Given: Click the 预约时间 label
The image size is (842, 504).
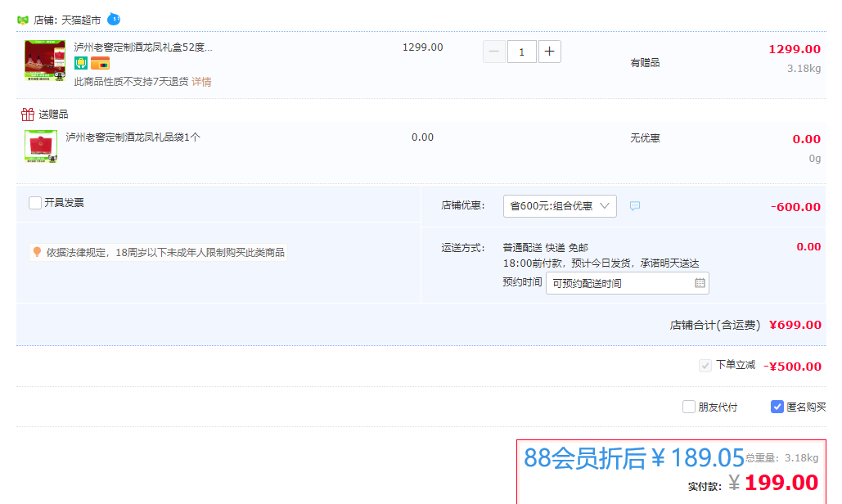Looking at the screenshot, I should 522,281.
